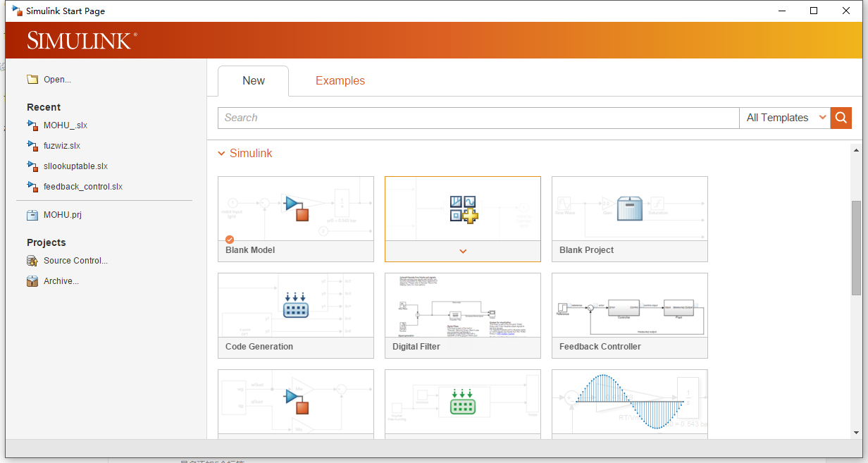Click the SIMULINK logo in the banner

(82, 40)
